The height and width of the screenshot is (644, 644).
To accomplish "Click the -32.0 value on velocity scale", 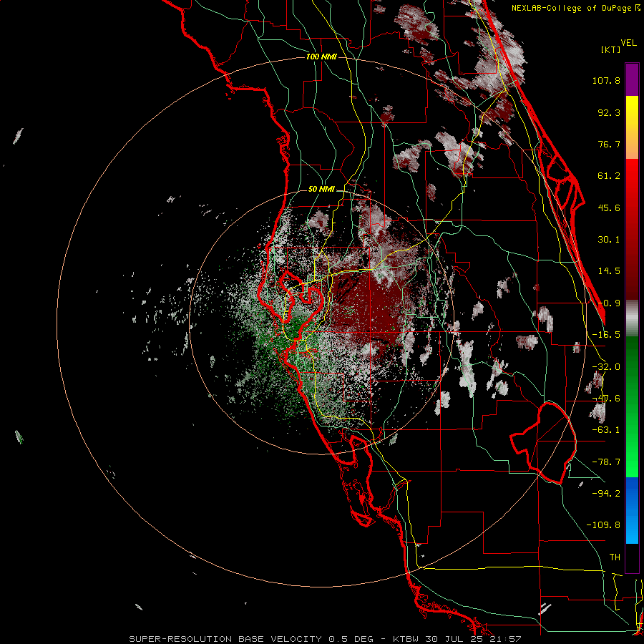I will pos(606,367).
